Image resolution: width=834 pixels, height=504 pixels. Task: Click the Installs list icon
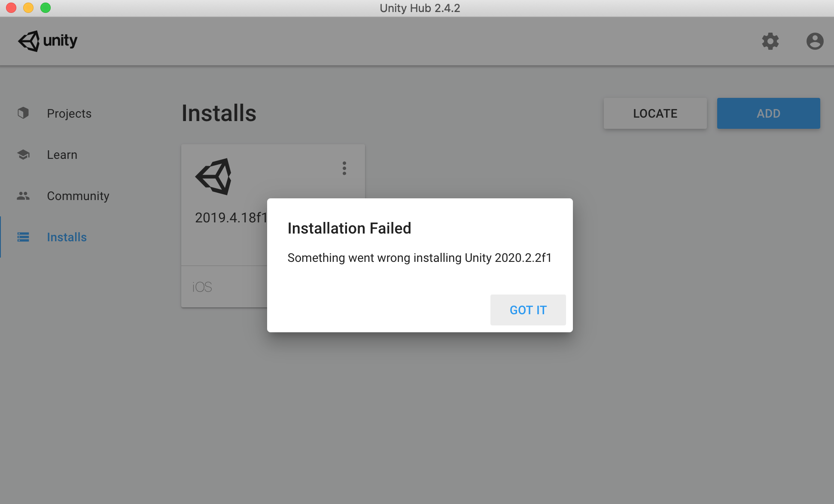coord(23,237)
